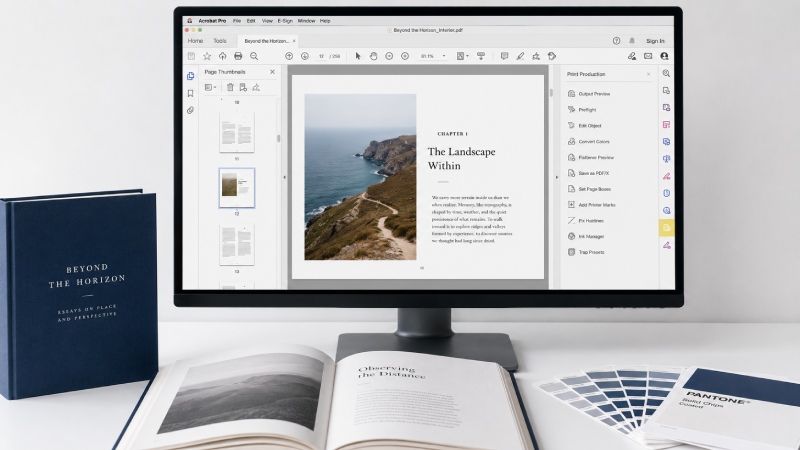Viewport: 800px width, 450px height.
Task: Open Ink Manager
Action: point(586,236)
